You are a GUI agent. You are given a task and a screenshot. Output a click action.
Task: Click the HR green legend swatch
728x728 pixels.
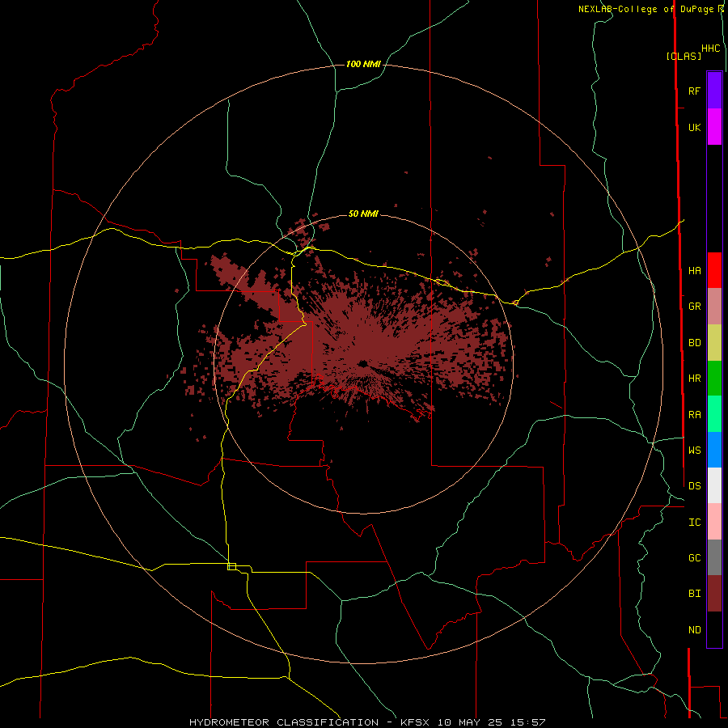click(714, 378)
